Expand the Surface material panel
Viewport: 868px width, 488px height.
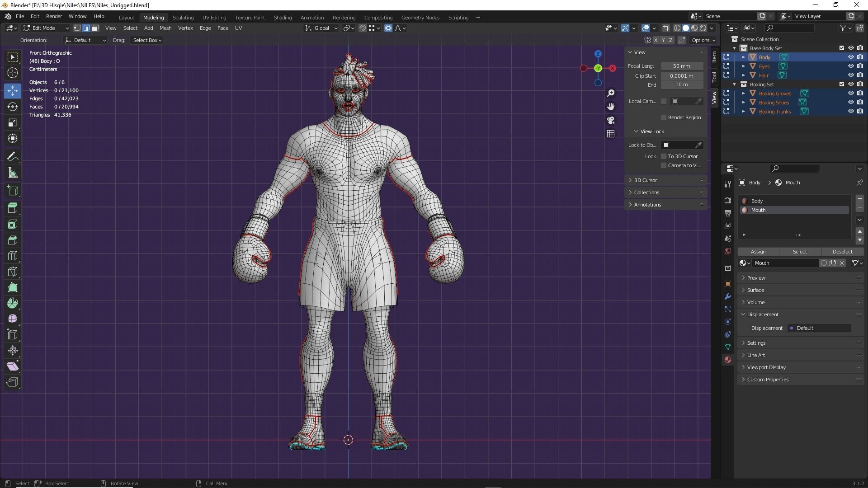[755, 290]
